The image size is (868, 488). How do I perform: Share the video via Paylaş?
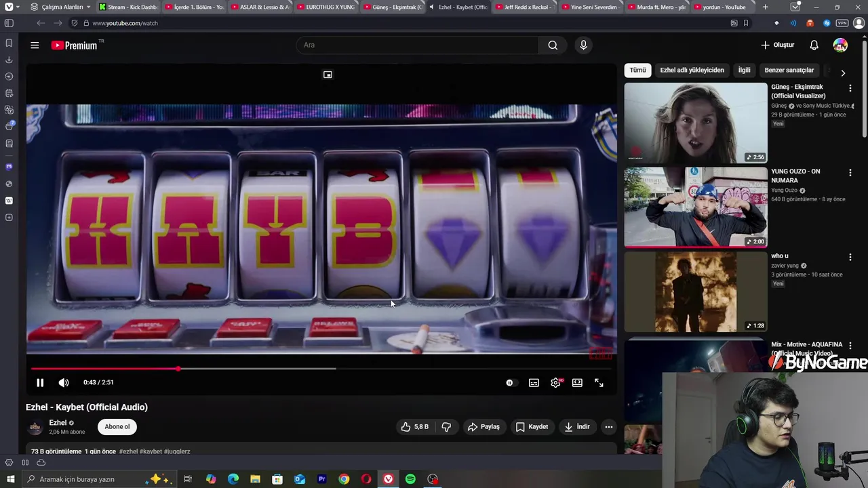click(x=484, y=427)
